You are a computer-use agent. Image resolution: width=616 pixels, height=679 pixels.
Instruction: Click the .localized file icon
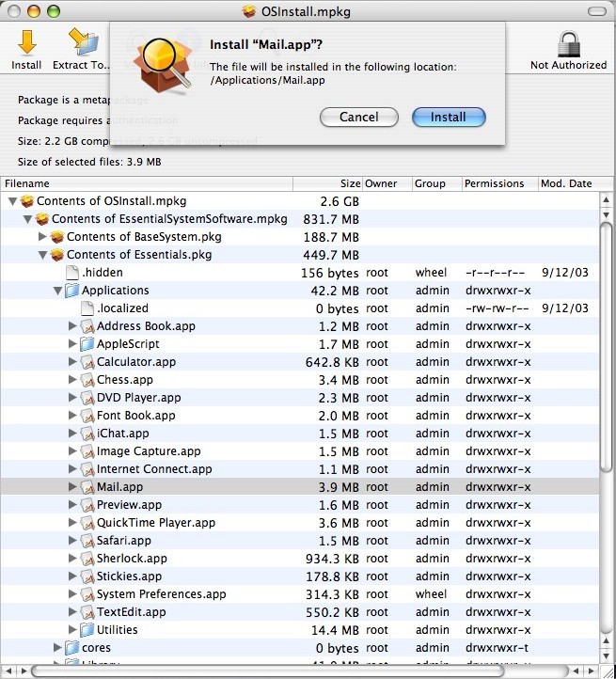tap(87, 308)
